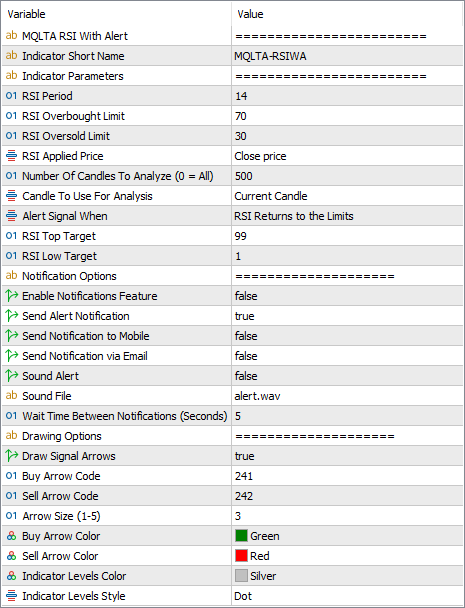The height and width of the screenshot is (608, 465).
Task: Click the integer icon beside RSI Period
Action: tap(11, 95)
